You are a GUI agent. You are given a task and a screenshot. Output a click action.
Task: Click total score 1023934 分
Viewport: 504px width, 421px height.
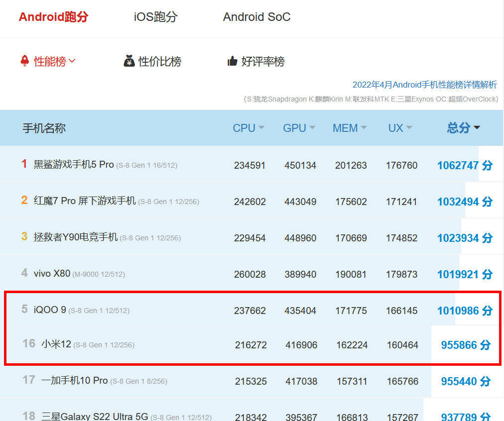(x=465, y=238)
